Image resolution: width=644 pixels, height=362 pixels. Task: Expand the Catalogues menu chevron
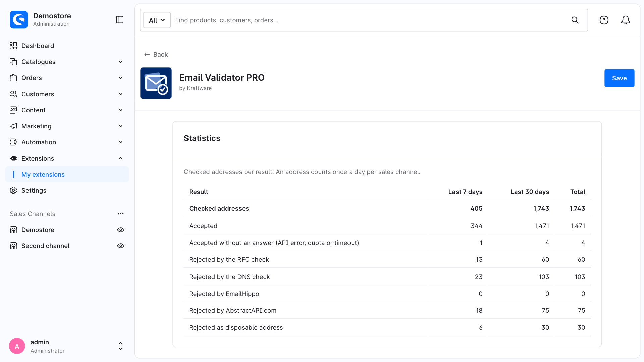click(x=121, y=62)
